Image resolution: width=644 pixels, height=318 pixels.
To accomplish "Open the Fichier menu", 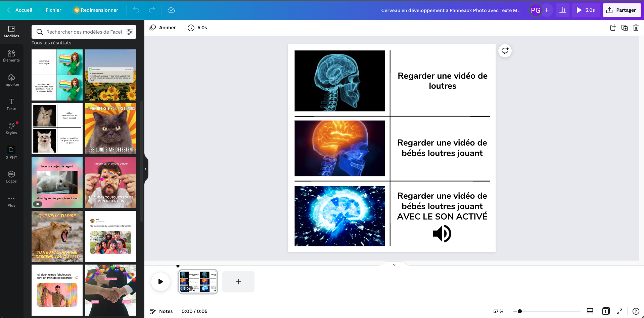I will (53, 10).
